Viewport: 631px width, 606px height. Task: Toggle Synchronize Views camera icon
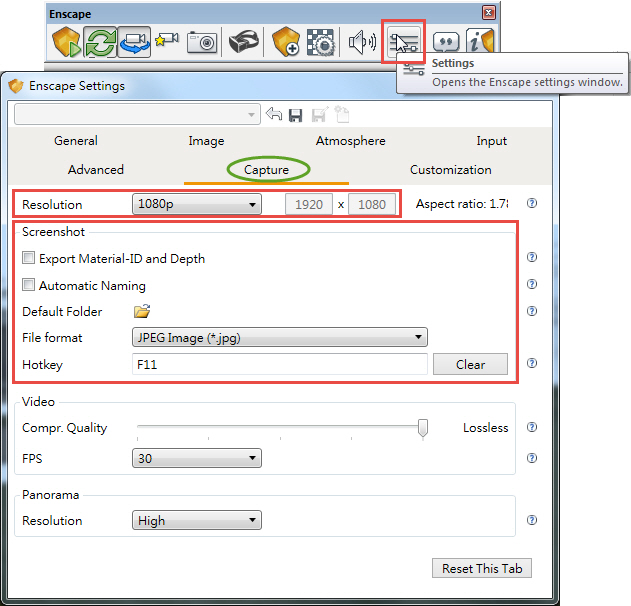pyautogui.click(x=134, y=42)
